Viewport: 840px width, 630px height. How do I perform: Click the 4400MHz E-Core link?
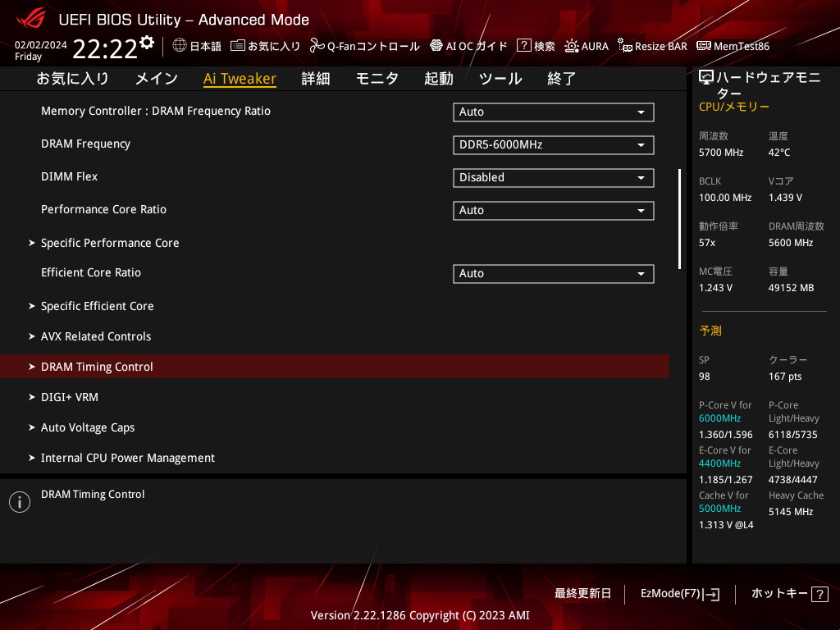click(719, 463)
